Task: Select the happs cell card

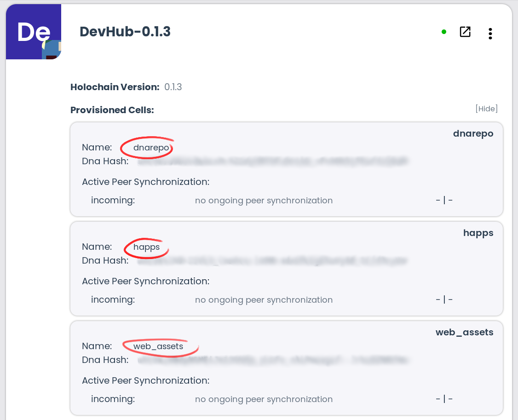Action: point(286,268)
